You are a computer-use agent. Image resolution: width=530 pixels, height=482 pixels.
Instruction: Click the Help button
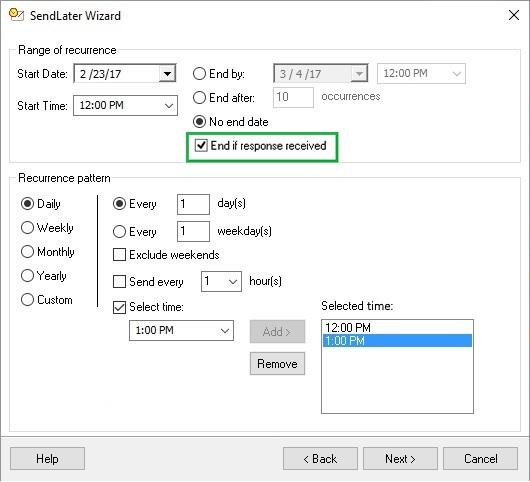click(47, 459)
